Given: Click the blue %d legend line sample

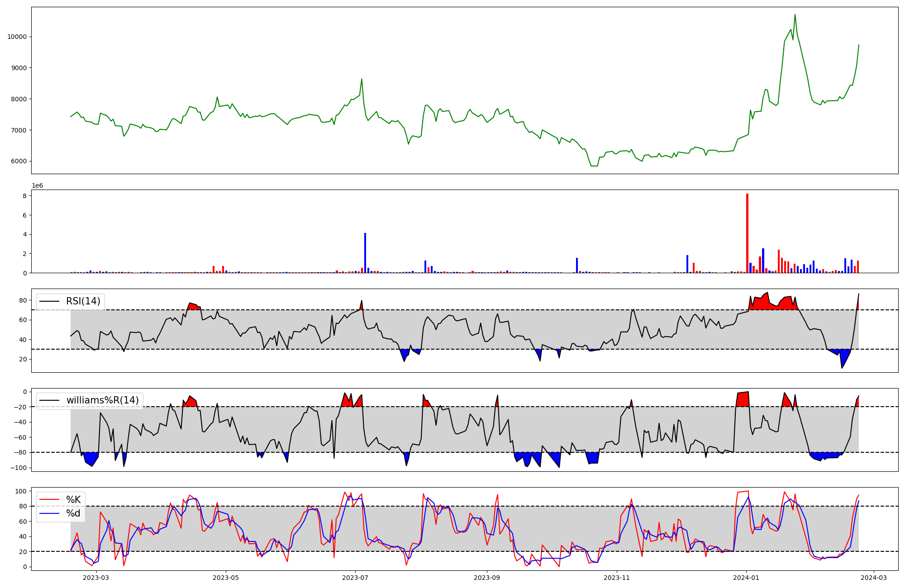Looking at the screenshot, I should tap(49, 513).
